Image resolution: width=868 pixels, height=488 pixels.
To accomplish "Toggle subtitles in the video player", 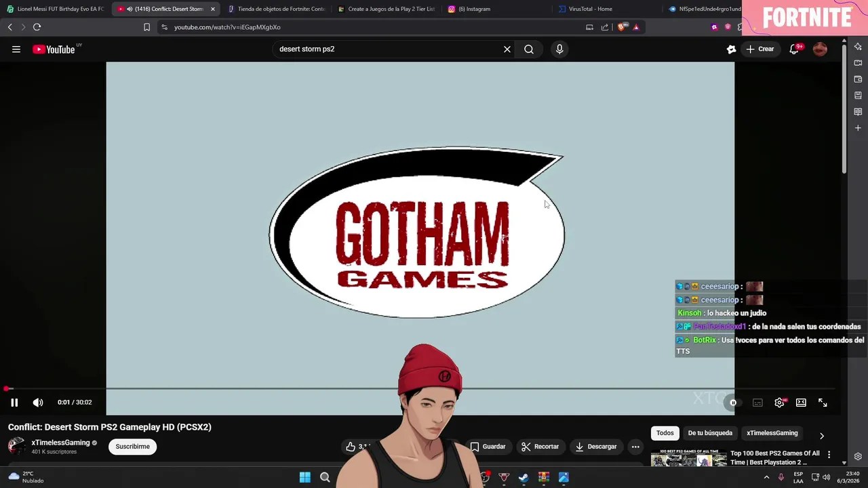I will coord(757,403).
